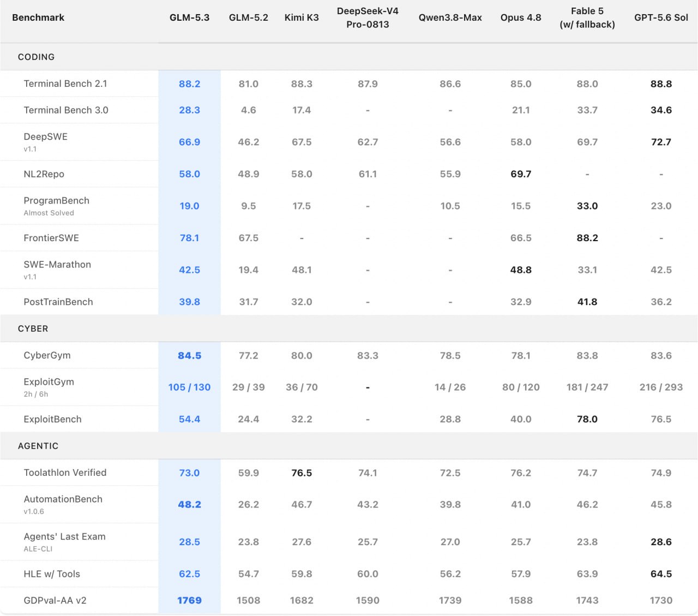Click the 'Benchmark' column header
Screen dimensions: 698x616
click(x=38, y=17)
